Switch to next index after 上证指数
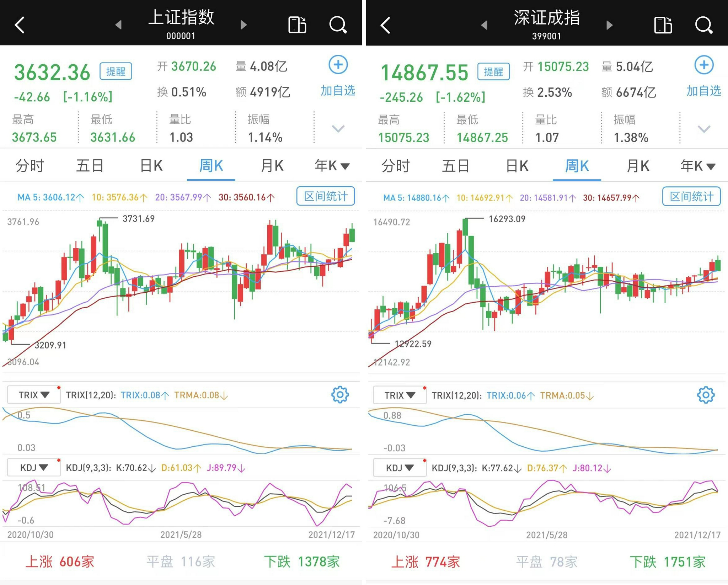The height and width of the screenshot is (585, 728). [x=243, y=25]
